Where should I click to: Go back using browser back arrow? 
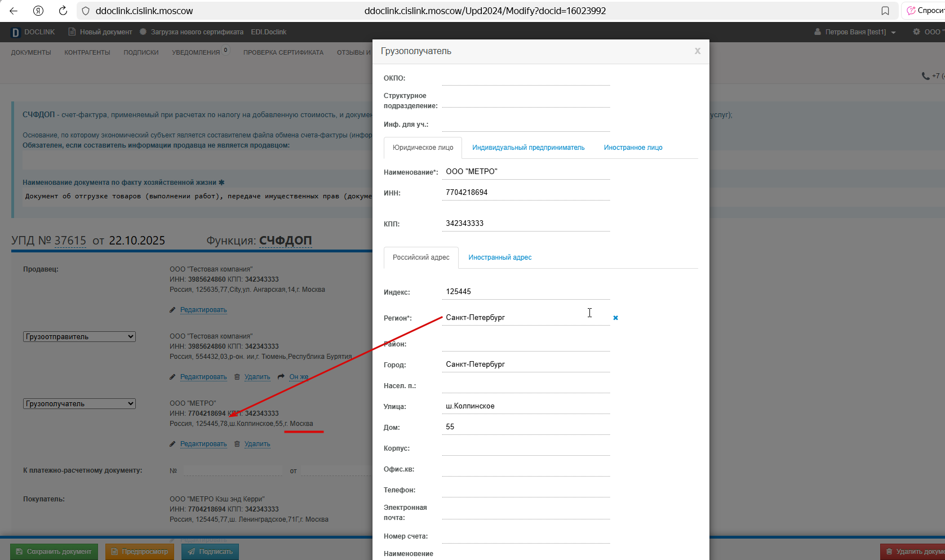pos(14,11)
